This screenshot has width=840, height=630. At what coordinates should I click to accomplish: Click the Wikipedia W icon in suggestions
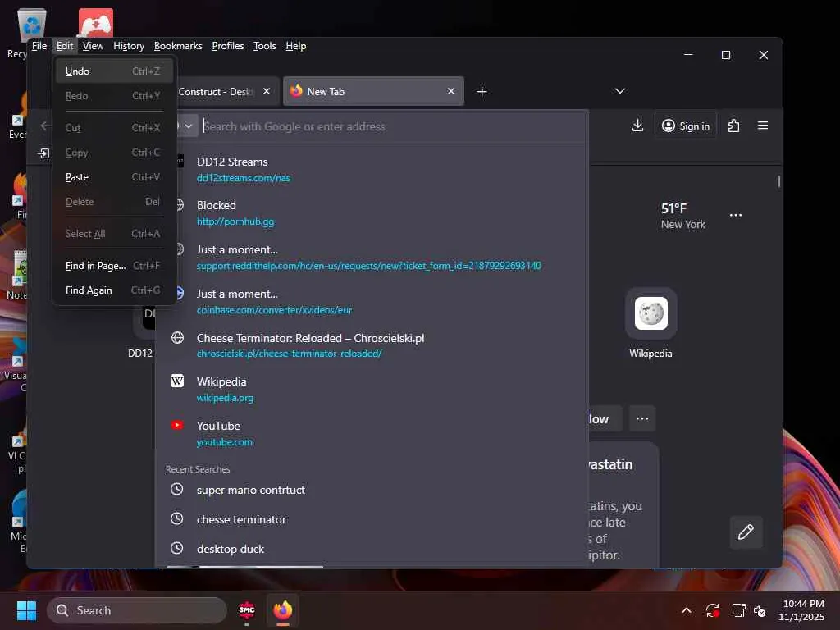177,381
